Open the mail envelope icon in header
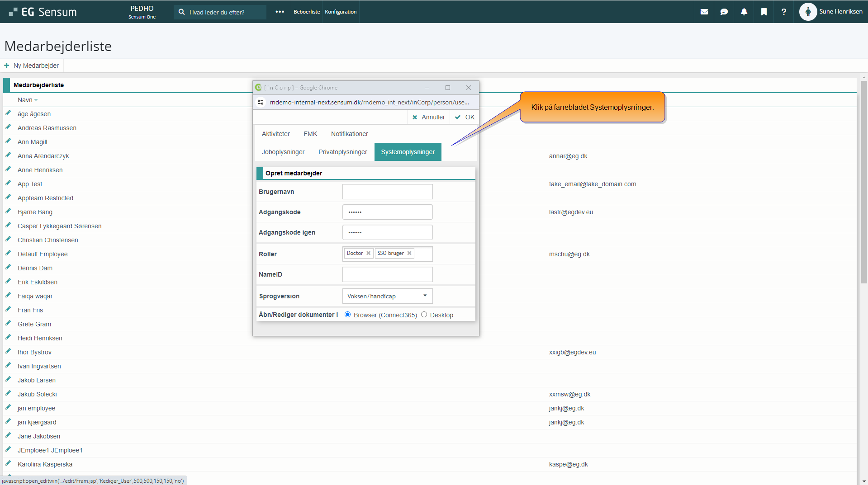This screenshot has width=868, height=485. (704, 12)
